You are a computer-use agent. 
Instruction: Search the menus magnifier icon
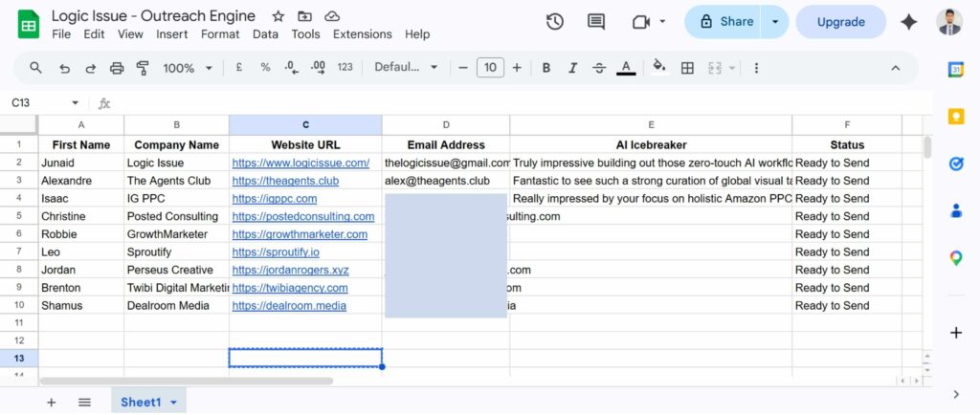tap(35, 67)
